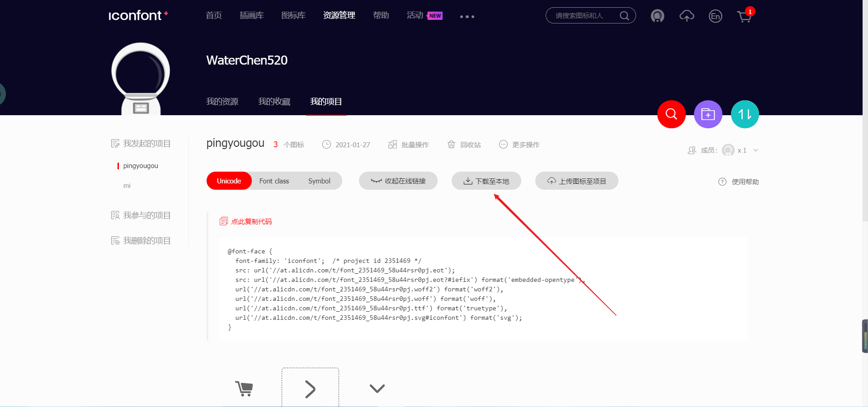The width and height of the screenshot is (868, 407).
Task: Select the right chevron arrow icon
Action: pos(310,388)
